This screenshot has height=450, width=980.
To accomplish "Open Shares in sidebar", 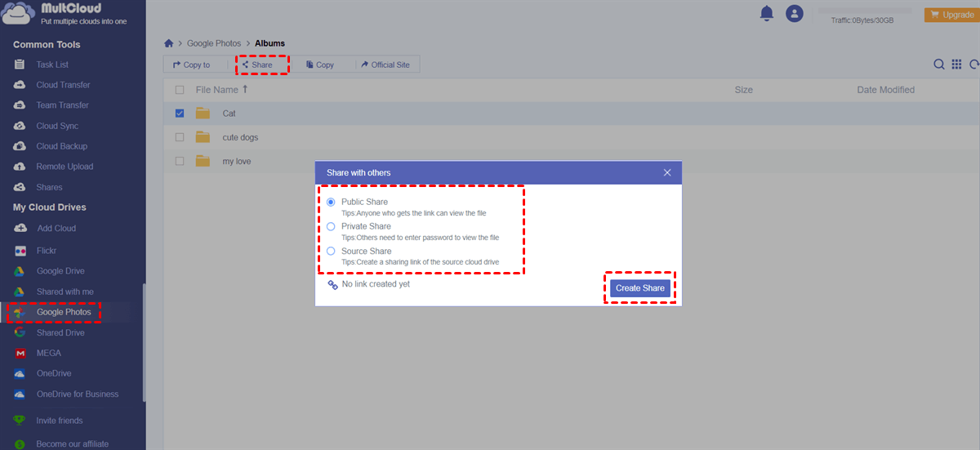I will click(x=49, y=187).
